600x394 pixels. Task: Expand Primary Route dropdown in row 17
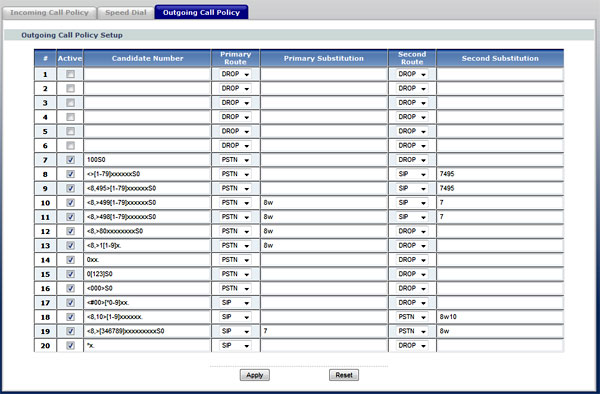tap(235, 303)
